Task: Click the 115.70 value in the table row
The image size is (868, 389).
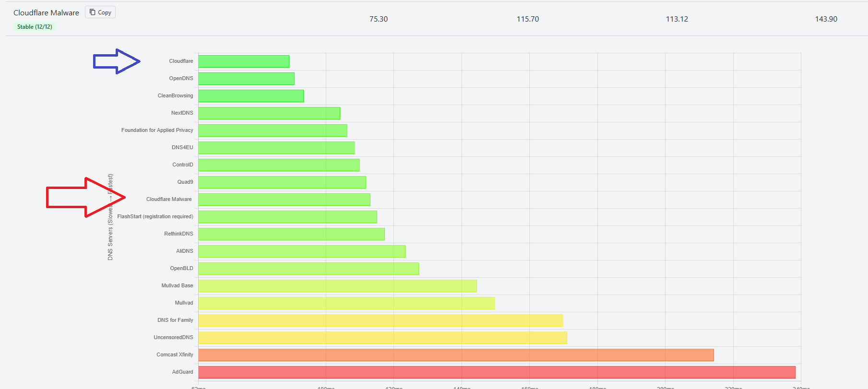Action: click(528, 19)
